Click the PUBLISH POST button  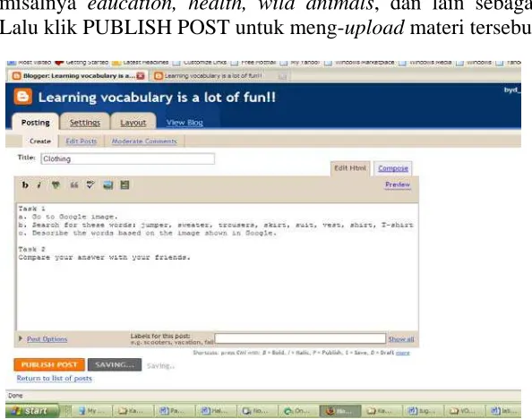pyautogui.click(x=49, y=364)
